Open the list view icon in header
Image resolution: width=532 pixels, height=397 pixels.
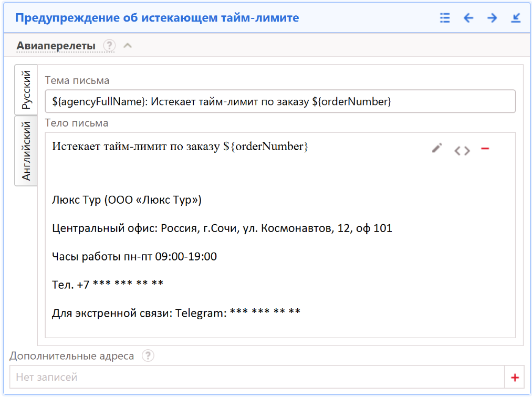(445, 18)
